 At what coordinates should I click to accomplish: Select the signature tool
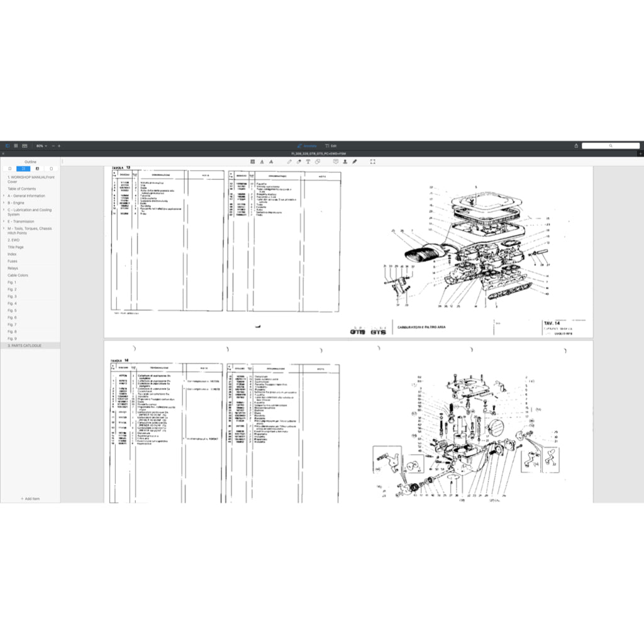click(x=355, y=162)
